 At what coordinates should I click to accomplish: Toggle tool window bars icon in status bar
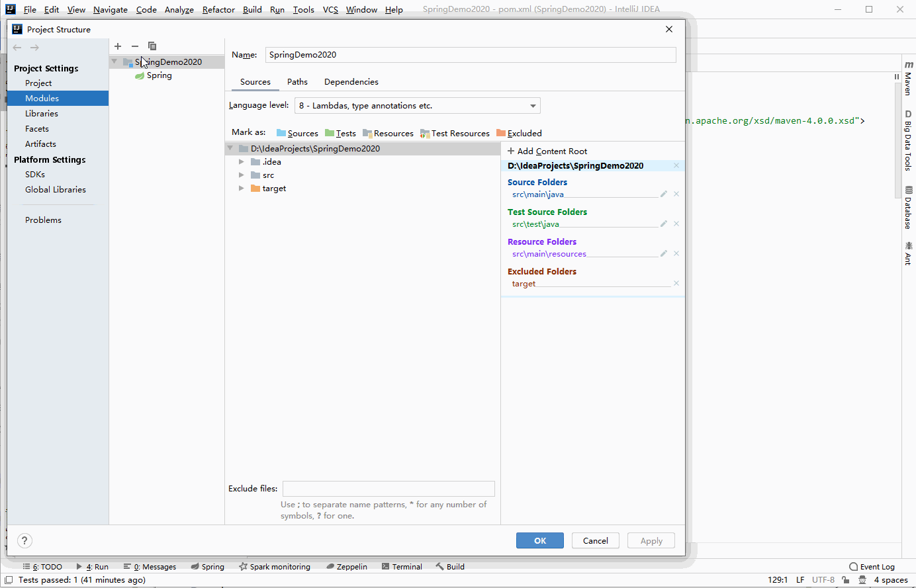[x=9, y=580]
